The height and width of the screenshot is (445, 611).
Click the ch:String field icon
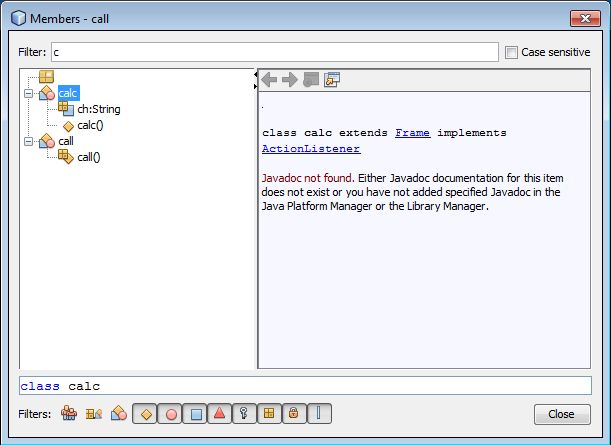(66, 109)
